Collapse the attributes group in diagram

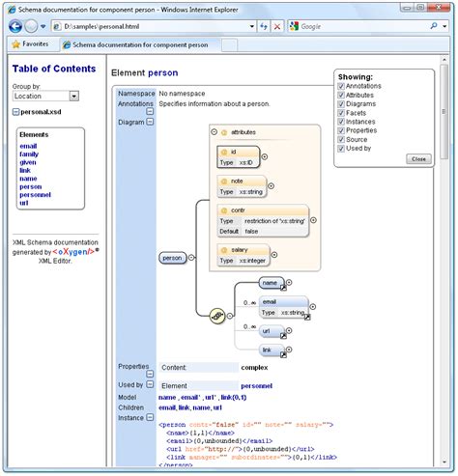(214, 132)
